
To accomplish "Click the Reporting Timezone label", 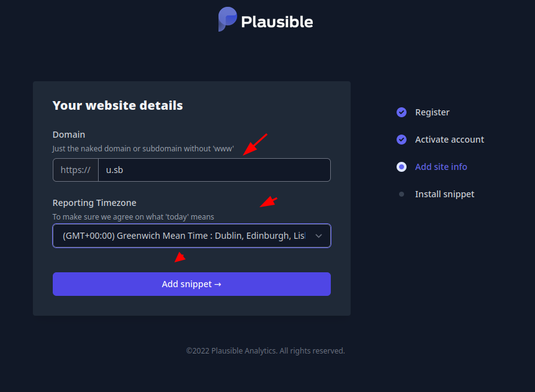I will pyautogui.click(x=94, y=203).
